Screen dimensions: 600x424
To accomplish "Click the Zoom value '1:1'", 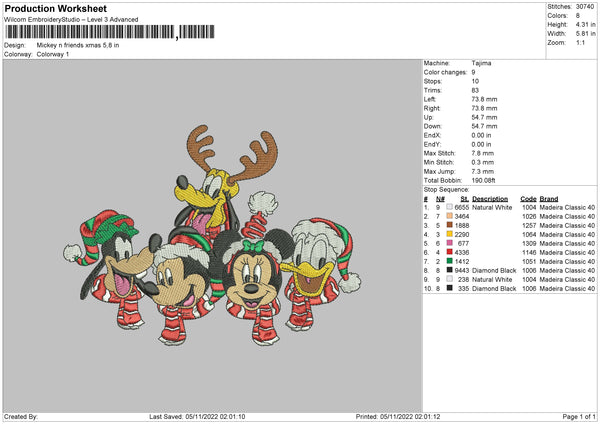I will (580, 42).
